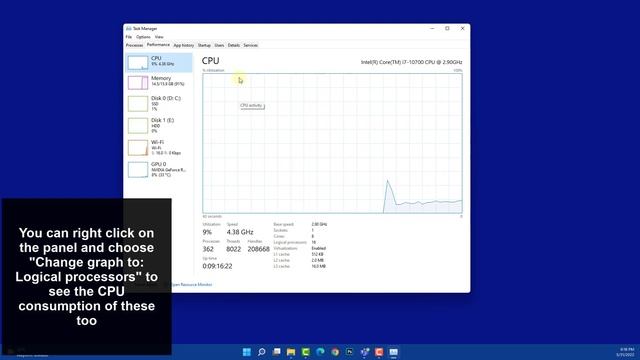Click the CPU utilization graph area

[332, 143]
